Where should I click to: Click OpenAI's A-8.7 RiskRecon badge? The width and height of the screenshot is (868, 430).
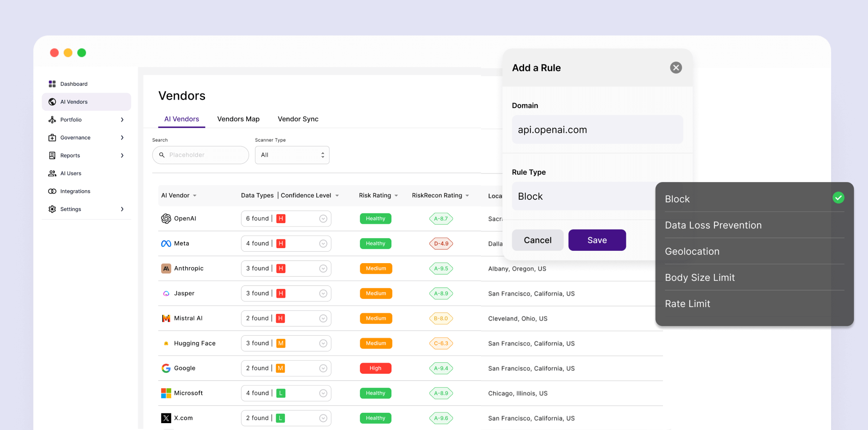tap(441, 219)
